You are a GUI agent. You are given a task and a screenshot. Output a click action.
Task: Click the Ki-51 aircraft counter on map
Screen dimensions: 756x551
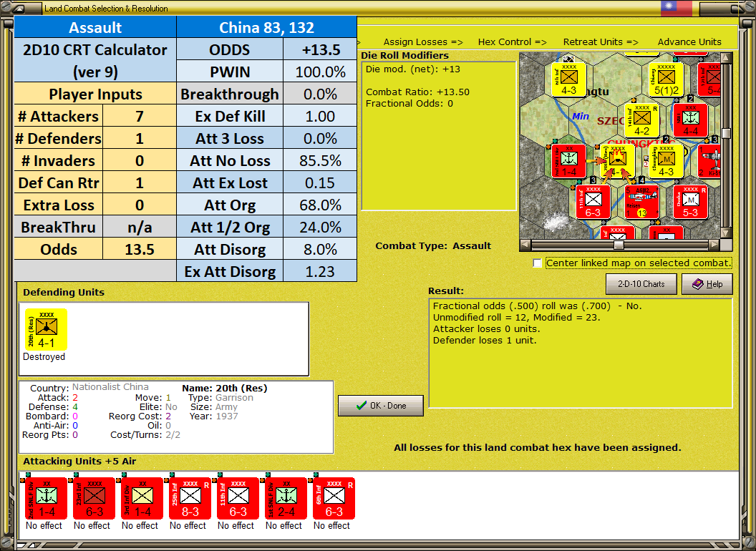[709, 161]
